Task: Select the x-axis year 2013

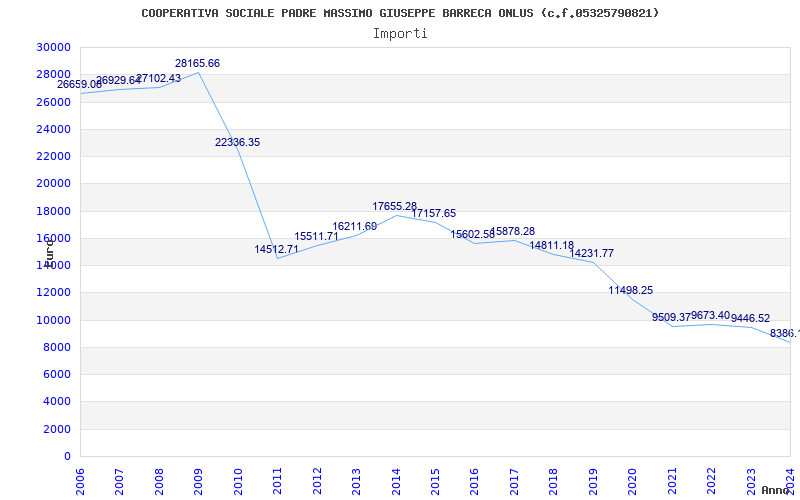Action: coord(356,480)
